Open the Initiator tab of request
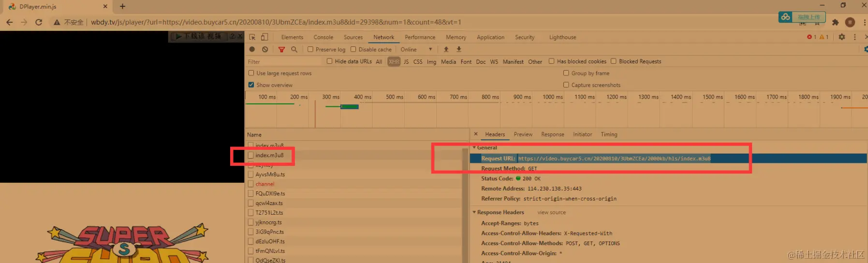This screenshot has width=868, height=263. click(582, 134)
